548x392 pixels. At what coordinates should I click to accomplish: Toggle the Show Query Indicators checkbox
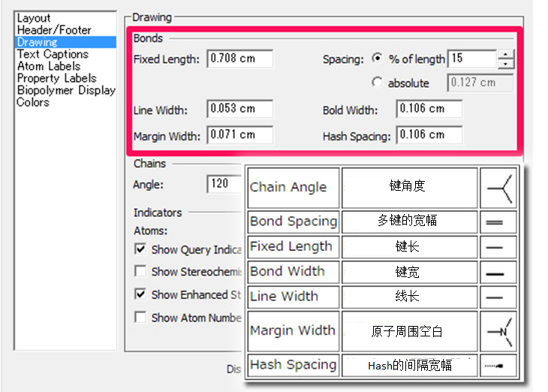[140, 249]
